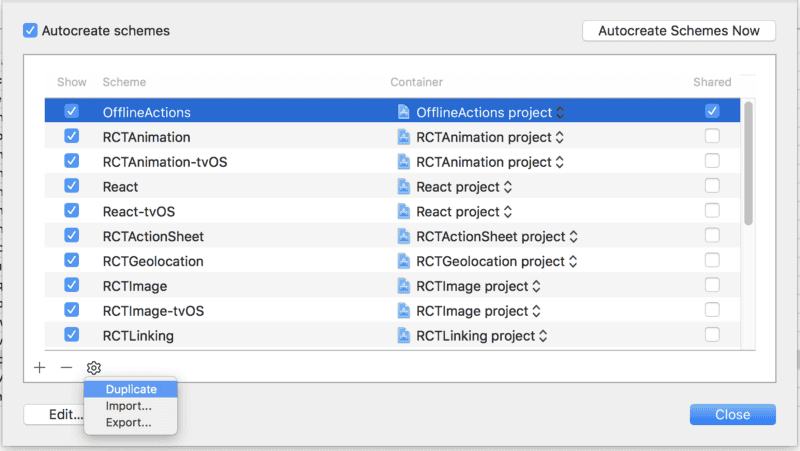The image size is (800, 451).
Task: Uncheck Show for RCTActionSheet scheme
Action: [71, 235]
